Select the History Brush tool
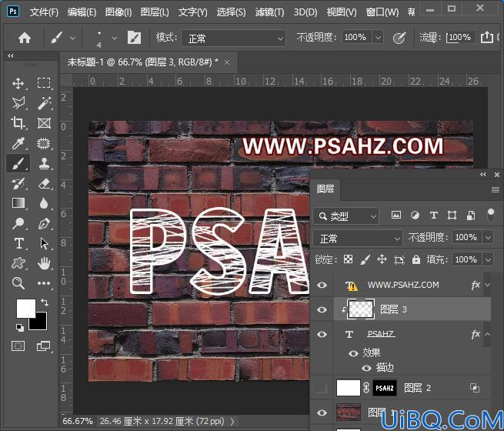 (18, 183)
